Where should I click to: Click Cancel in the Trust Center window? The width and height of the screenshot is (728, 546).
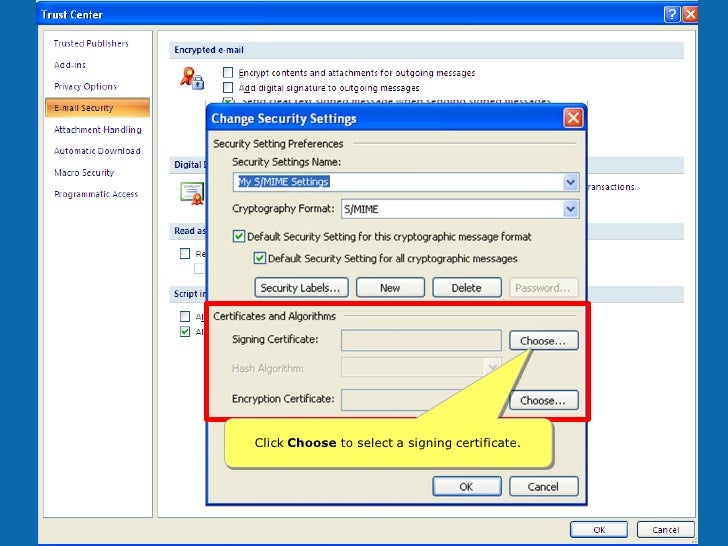tap(665, 529)
